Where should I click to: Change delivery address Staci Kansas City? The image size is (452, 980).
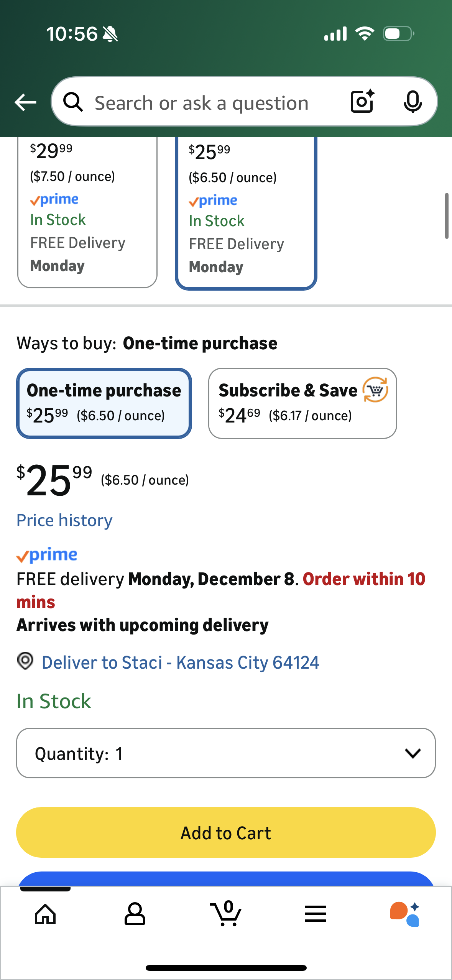(180, 663)
